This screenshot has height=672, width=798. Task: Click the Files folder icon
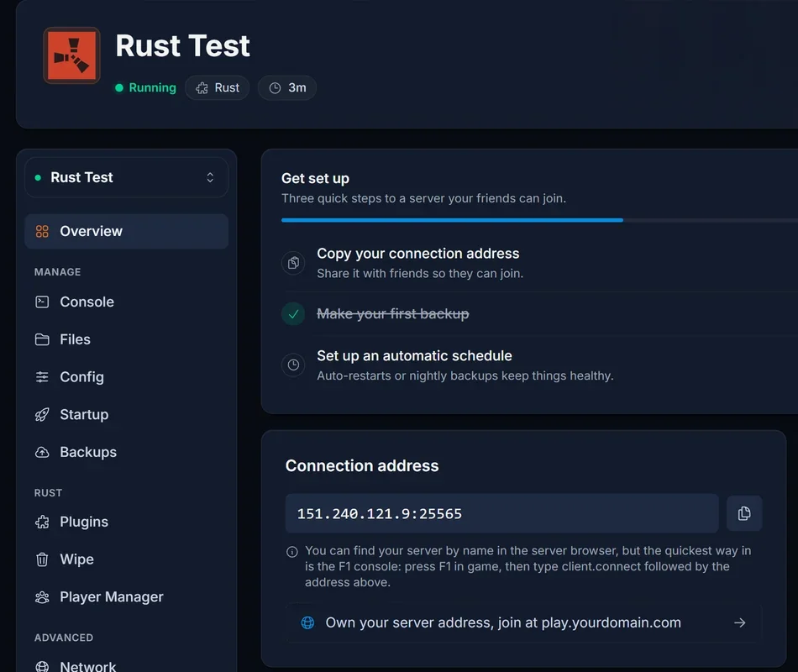tap(42, 339)
